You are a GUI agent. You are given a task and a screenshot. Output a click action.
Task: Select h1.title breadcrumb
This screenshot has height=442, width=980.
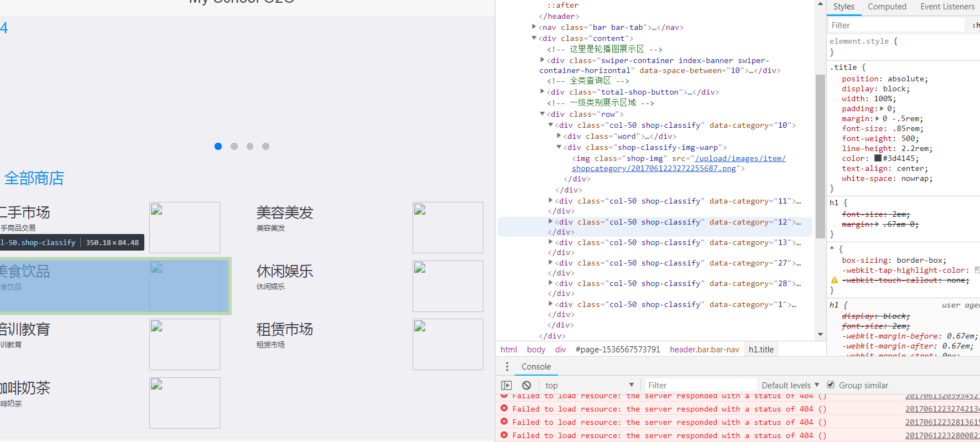click(x=761, y=350)
